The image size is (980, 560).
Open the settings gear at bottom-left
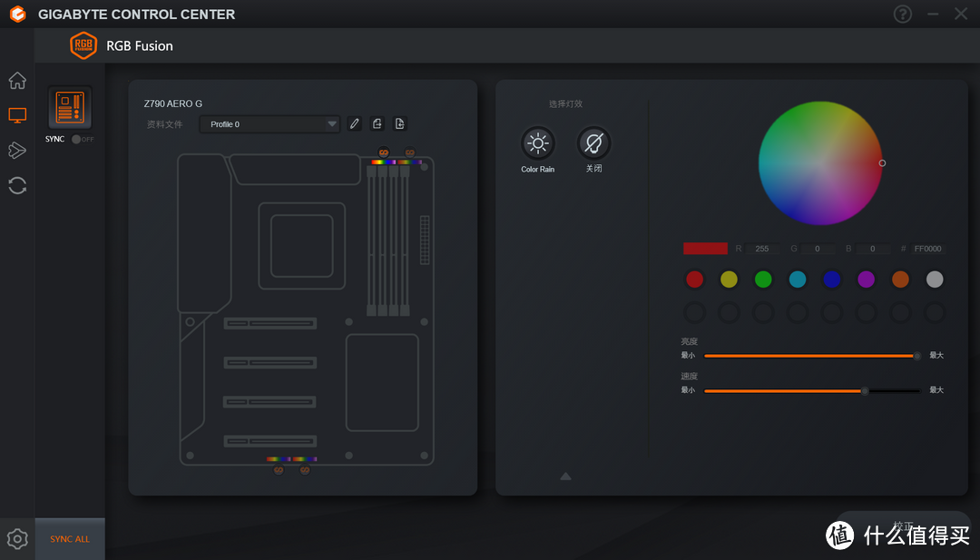[17, 539]
